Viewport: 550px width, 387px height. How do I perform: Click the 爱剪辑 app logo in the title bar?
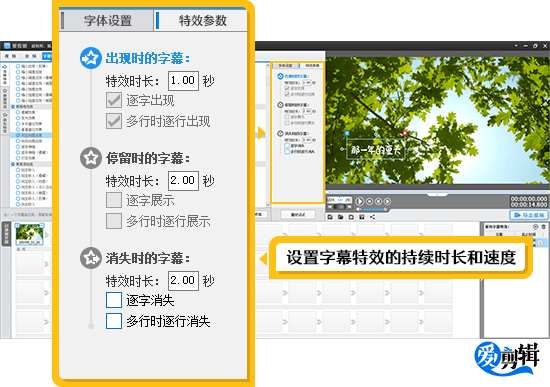click(x=7, y=46)
